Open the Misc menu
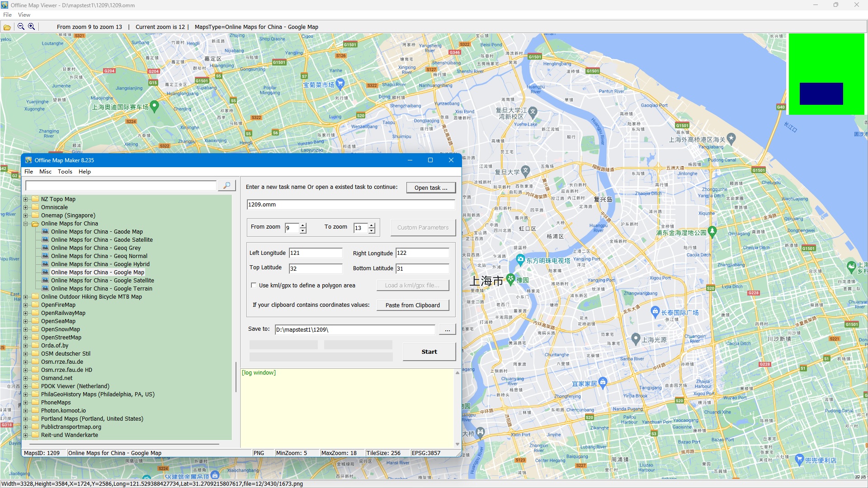 tap(45, 171)
